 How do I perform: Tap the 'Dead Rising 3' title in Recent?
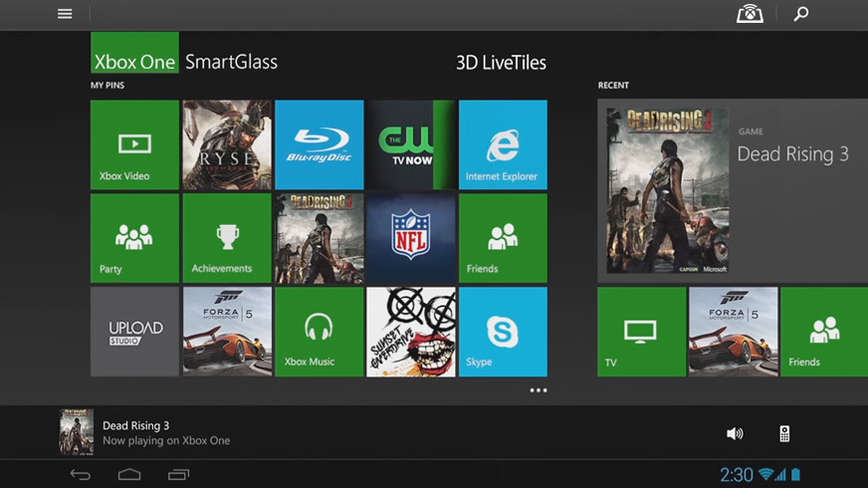click(792, 154)
